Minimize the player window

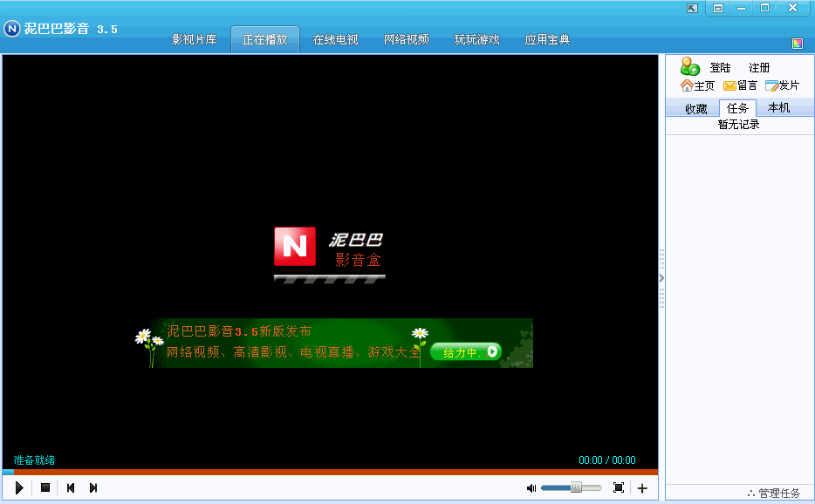click(741, 9)
